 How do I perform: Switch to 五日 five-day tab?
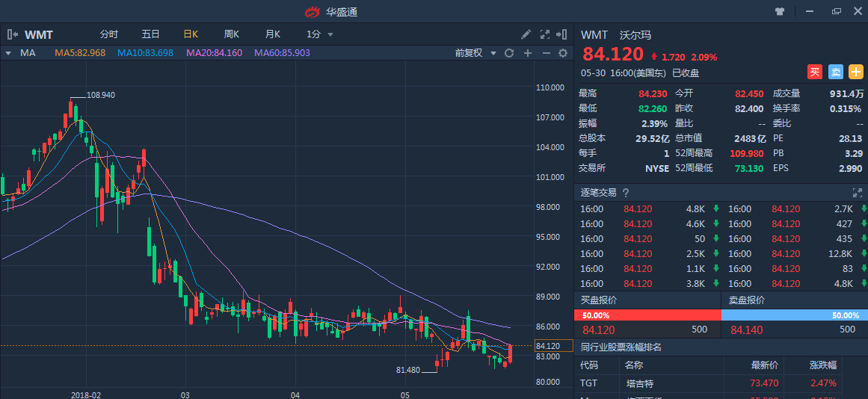[x=150, y=34]
